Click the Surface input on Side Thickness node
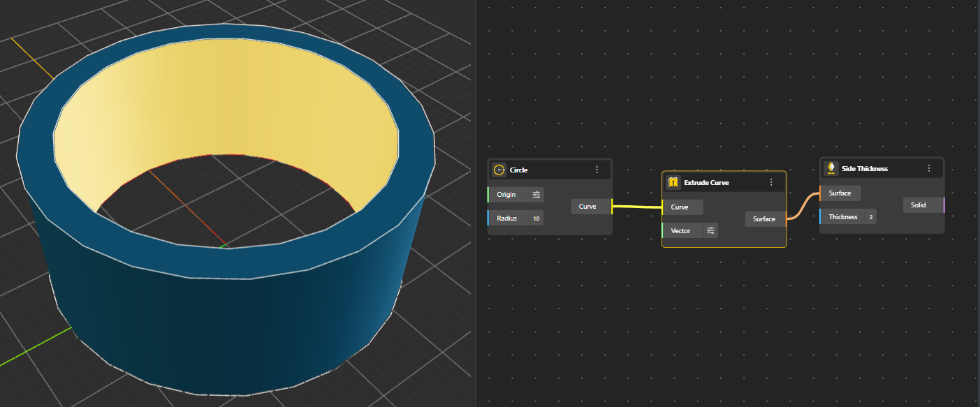The height and width of the screenshot is (407, 980). coord(840,193)
